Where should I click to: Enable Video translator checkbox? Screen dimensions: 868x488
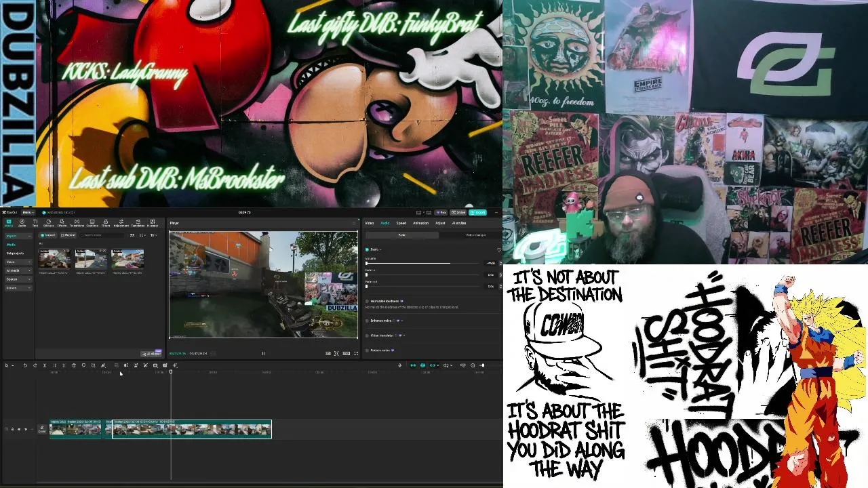(x=367, y=335)
